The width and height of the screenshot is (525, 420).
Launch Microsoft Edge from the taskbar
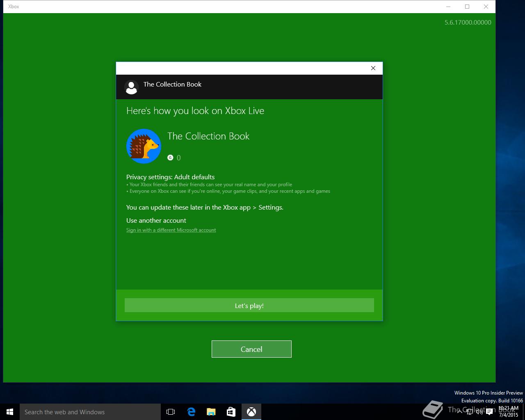tap(191, 412)
